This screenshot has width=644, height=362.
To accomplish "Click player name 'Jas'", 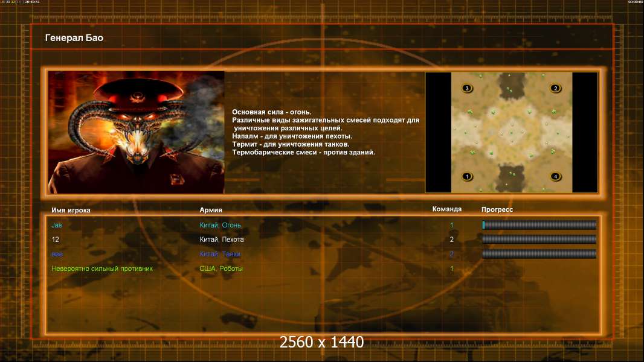I will pyautogui.click(x=57, y=225).
